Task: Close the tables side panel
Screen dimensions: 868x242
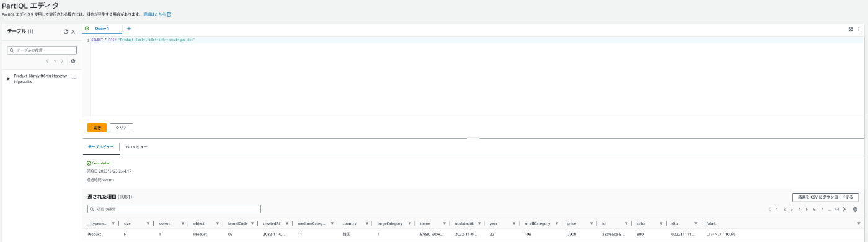Action: [x=73, y=31]
